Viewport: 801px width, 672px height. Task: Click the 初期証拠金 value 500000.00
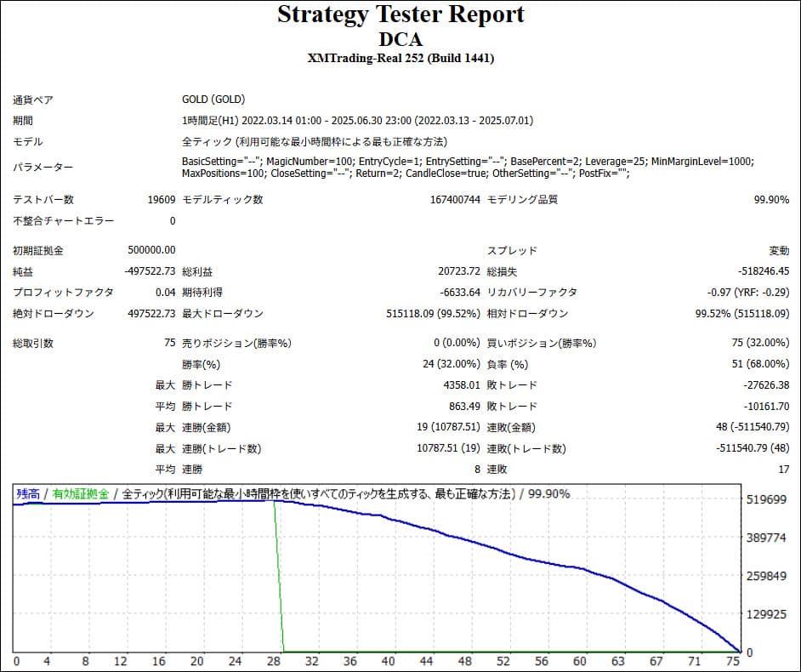pos(151,250)
